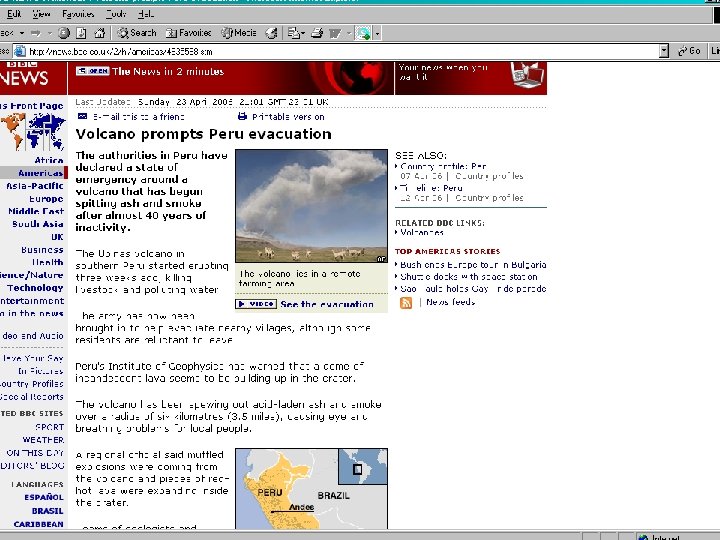Select Europe in the sidebar
720x540 pixels.
click(x=46, y=199)
